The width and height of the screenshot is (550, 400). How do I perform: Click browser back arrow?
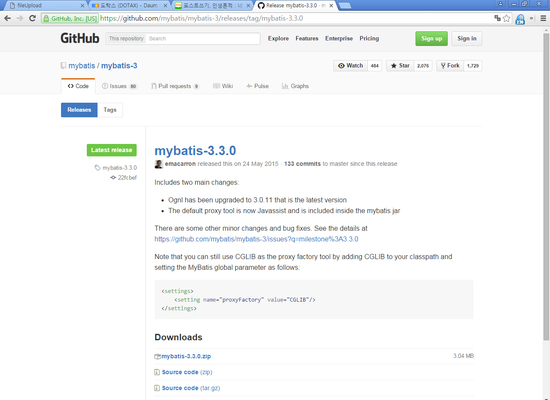pyautogui.click(x=7, y=18)
